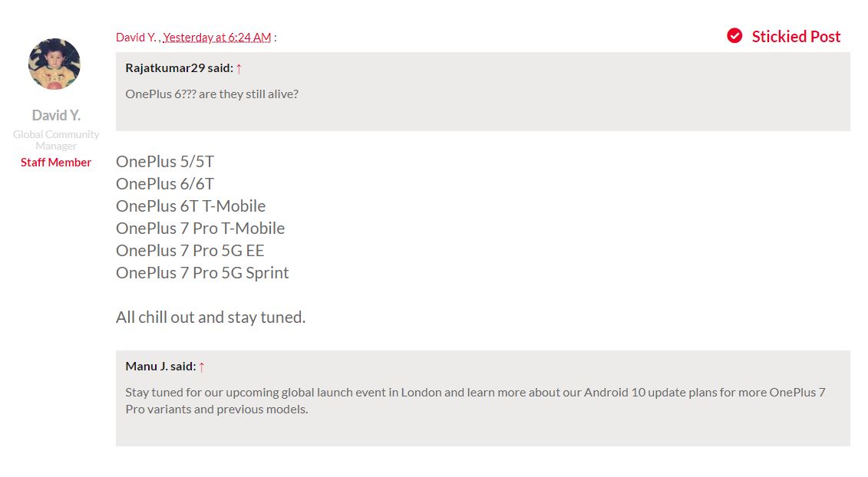Expand the quoted London launch event block
The width and height of the screenshot is (868, 477).
[483, 399]
